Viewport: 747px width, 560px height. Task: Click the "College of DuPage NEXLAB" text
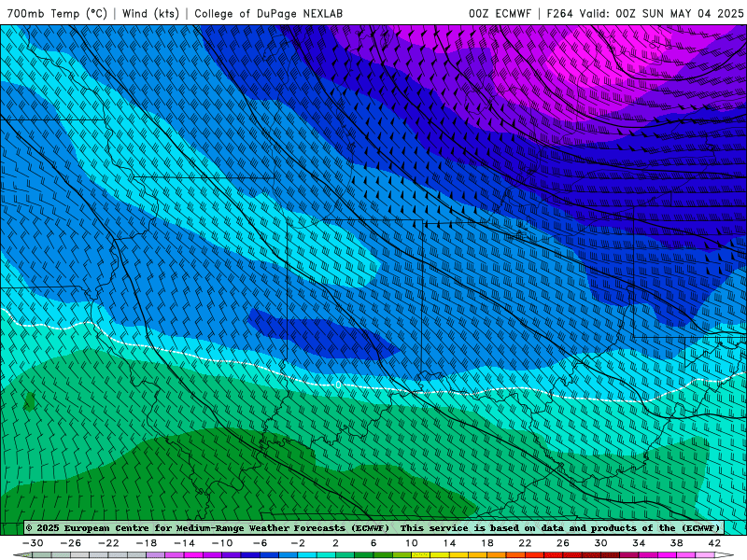(268, 13)
